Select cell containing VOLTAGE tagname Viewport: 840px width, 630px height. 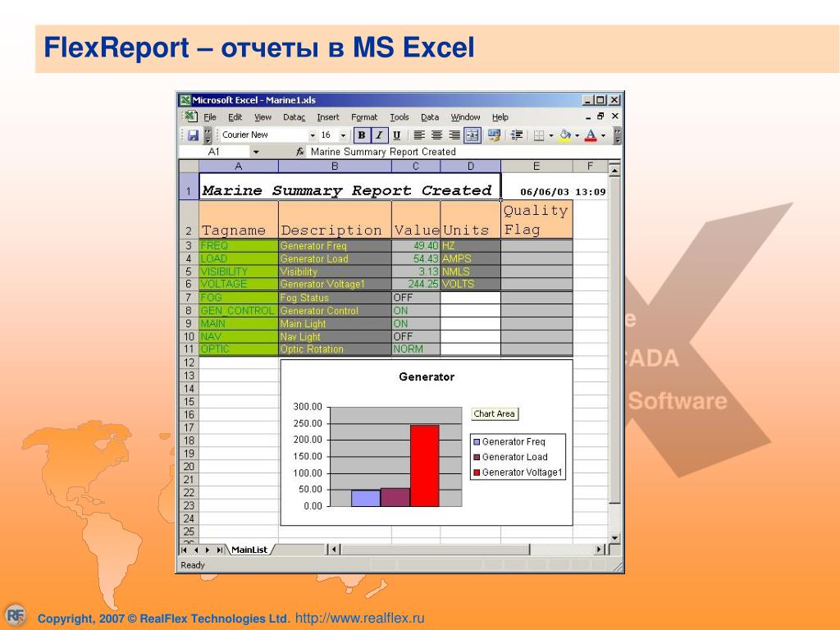coord(239,285)
